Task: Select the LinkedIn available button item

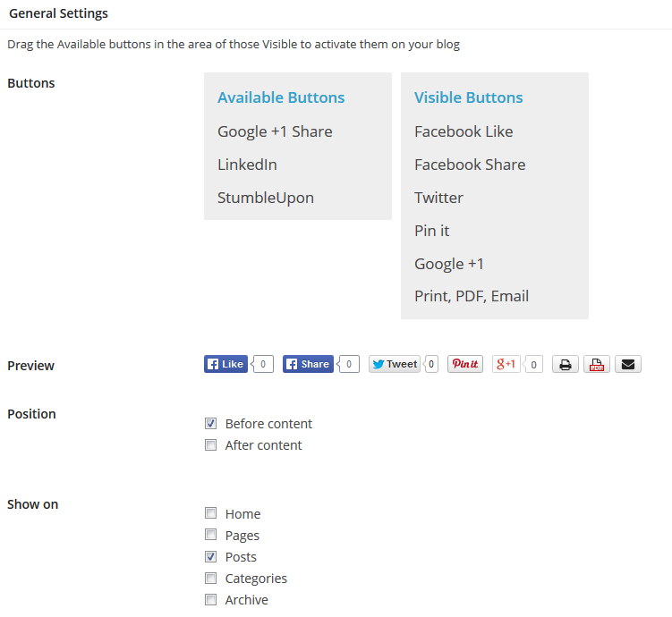Action: pyautogui.click(x=247, y=165)
